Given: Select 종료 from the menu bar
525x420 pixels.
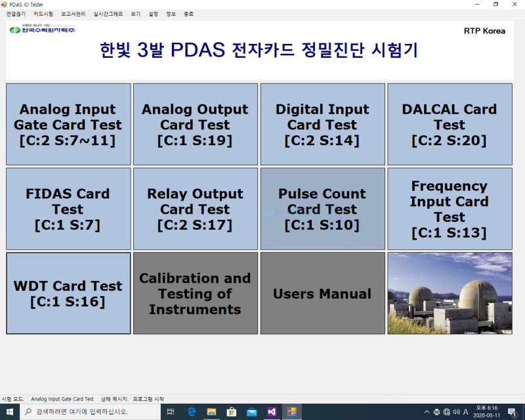Looking at the screenshot, I should click(188, 13).
